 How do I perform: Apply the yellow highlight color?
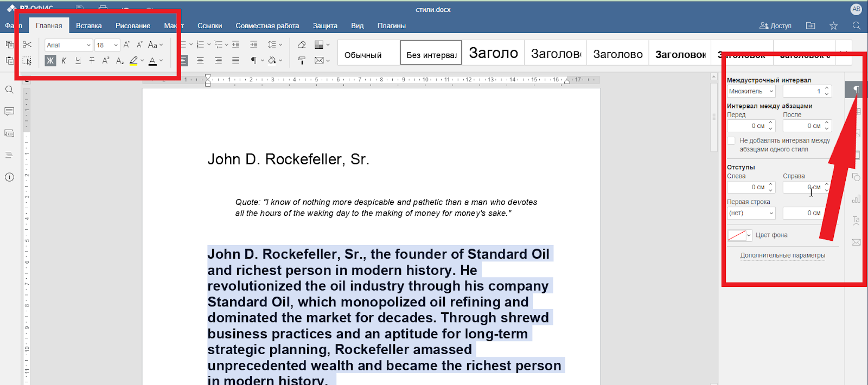pyautogui.click(x=133, y=61)
